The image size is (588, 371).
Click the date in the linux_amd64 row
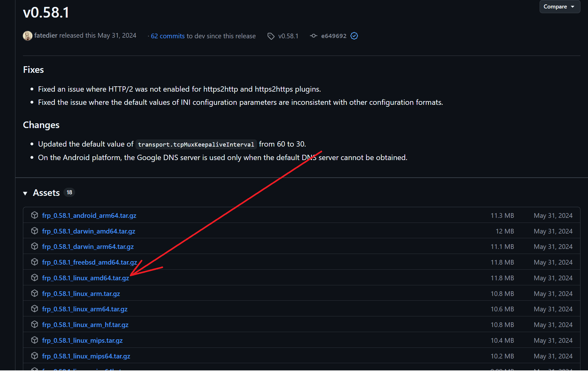point(553,278)
